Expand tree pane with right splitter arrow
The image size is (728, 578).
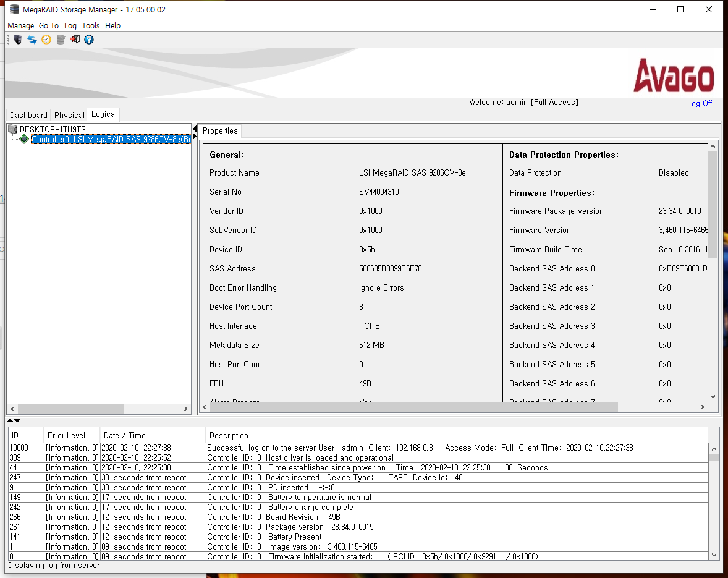[195, 136]
